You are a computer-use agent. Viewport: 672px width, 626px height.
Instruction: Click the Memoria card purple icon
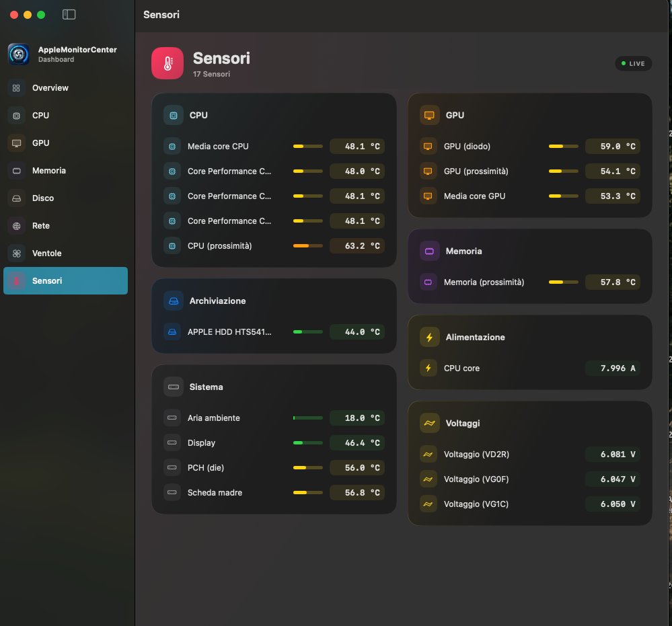pos(429,251)
